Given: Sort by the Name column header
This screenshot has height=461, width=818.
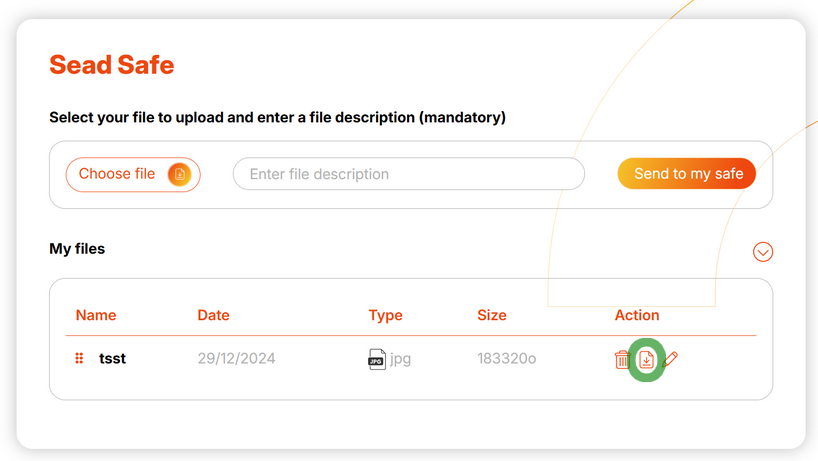Looking at the screenshot, I should tap(96, 315).
